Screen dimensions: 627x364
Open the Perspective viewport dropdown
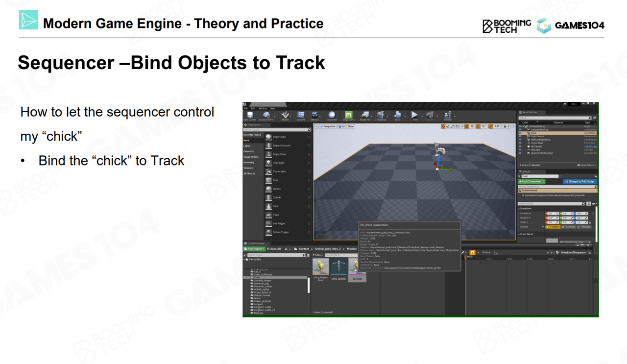pyautogui.click(x=329, y=126)
